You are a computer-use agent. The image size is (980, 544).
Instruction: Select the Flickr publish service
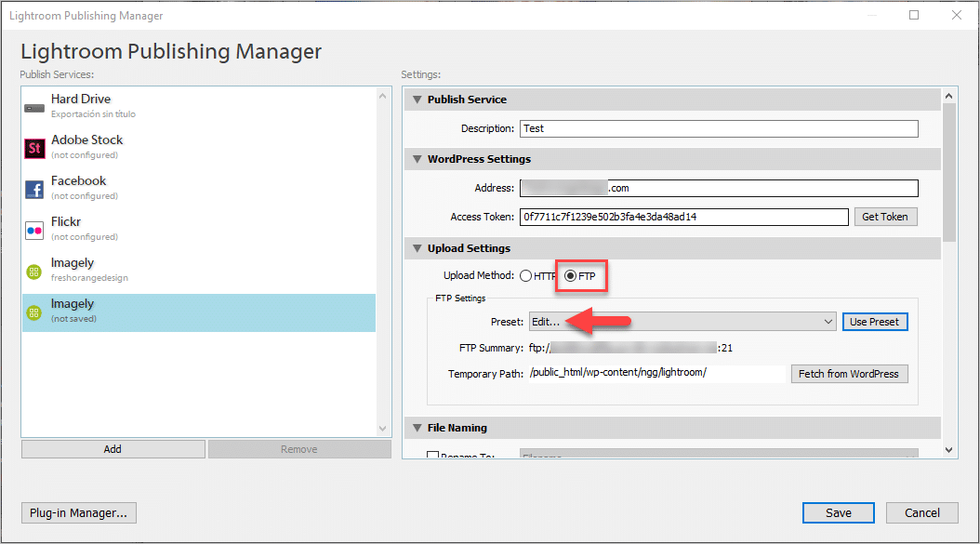[x=199, y=229]
